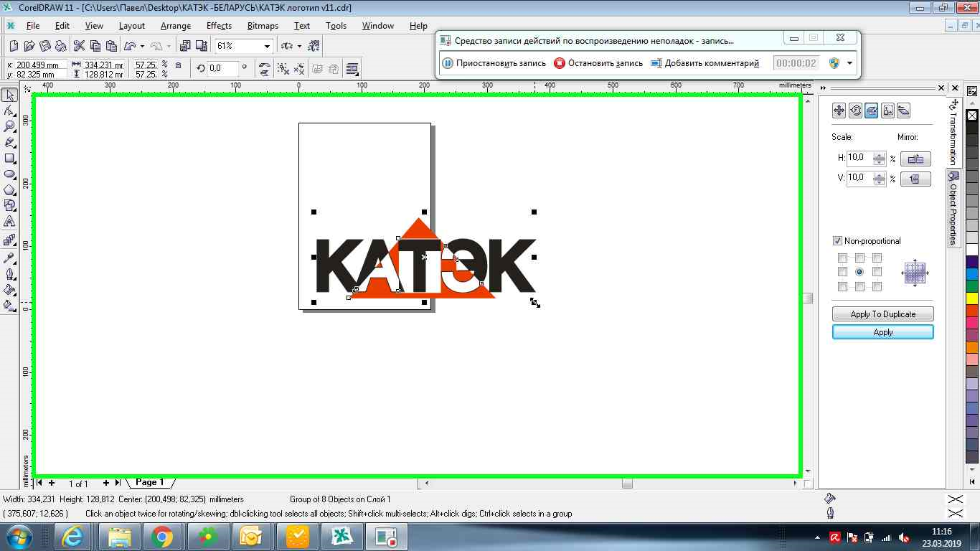Create a new document
980x551 pixels.
[14, 46]
